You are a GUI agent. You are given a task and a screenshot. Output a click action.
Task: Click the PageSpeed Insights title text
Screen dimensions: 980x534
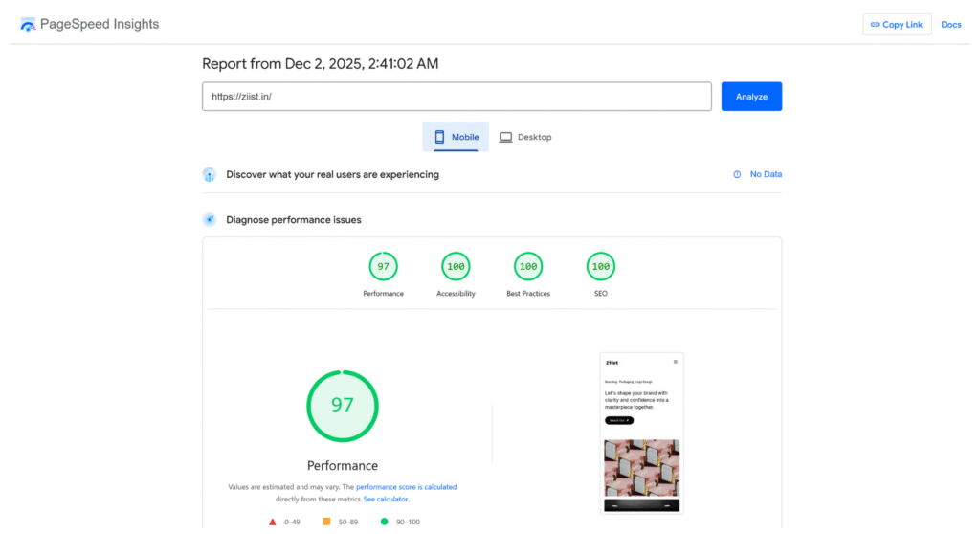100,24
